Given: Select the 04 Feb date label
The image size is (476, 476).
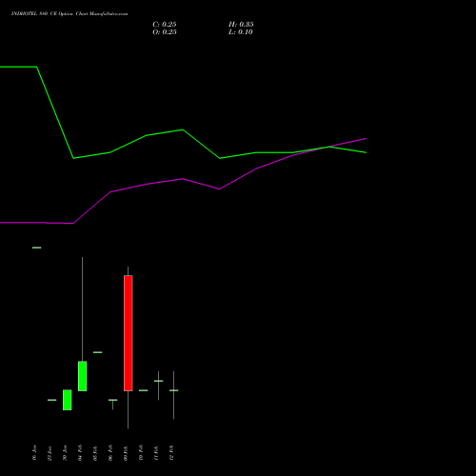Looking at the screenshot, I should [80, 453].
